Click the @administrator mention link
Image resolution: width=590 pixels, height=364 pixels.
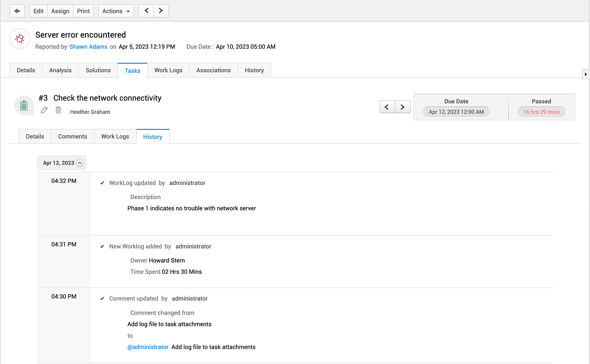point(148,347)
